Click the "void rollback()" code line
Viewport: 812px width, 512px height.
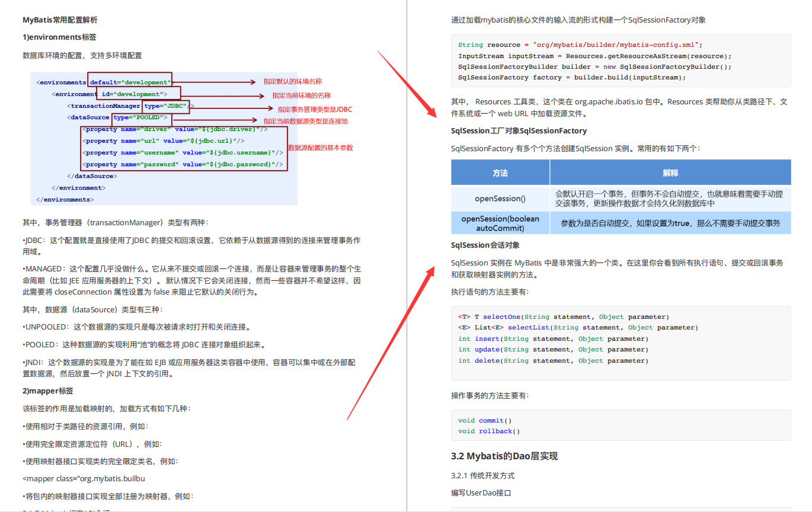489,431
